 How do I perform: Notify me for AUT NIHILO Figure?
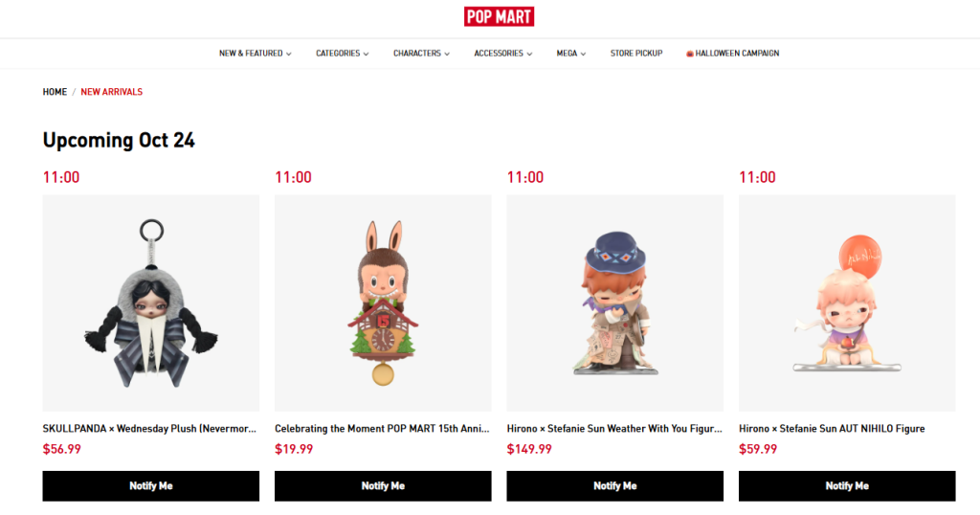[x=847, y=485]
